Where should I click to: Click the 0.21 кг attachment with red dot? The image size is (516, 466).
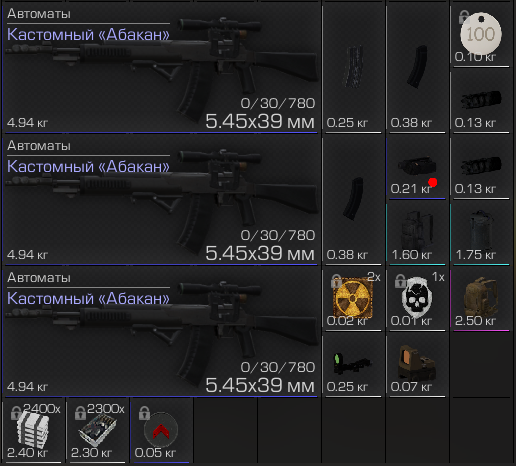pyautogui.click(x=417, y=166)
